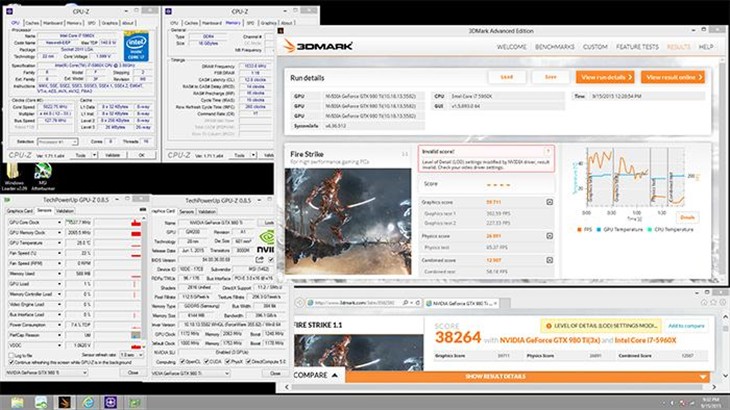Screen dimensions: 730x410
Task: Click the Intel Core i7 logo in CPU-Z
Action: click(x=136, y=46)
